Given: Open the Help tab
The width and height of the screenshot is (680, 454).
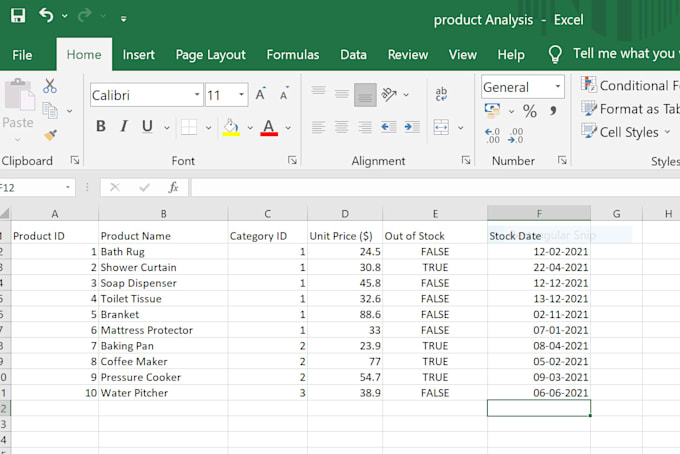Looking at the screenshot, I should (x=511, y=55).
